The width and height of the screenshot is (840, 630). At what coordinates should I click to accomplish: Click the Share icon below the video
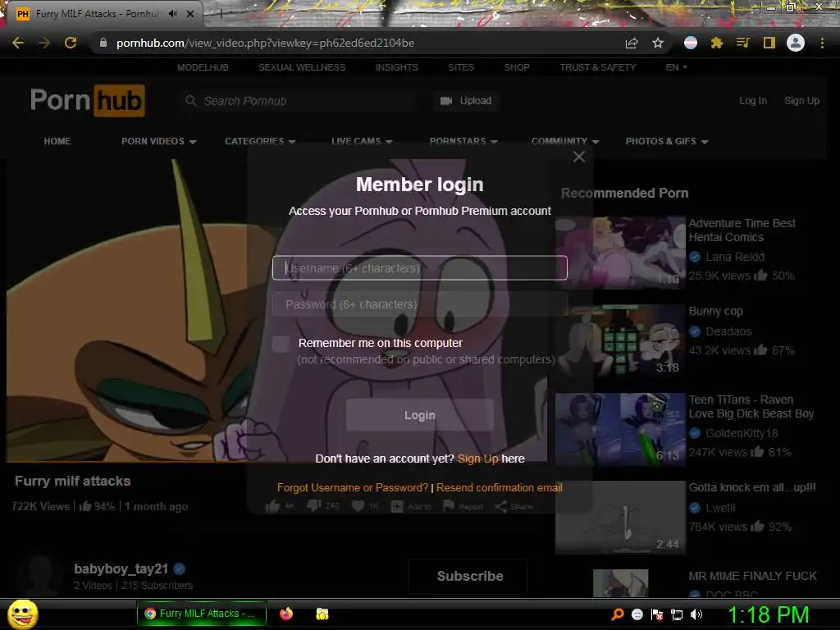(501, 506)
